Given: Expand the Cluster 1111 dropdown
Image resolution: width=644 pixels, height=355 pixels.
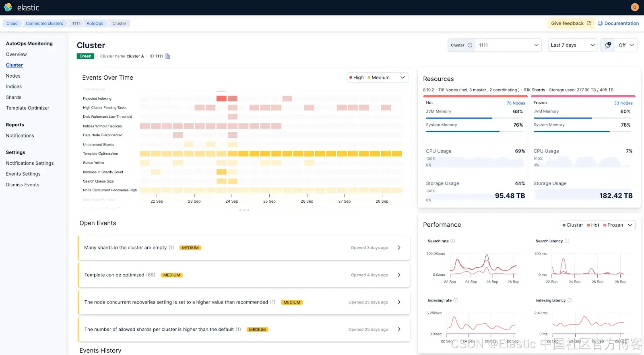Looking at the screenshot, I should tap(509, 45).
